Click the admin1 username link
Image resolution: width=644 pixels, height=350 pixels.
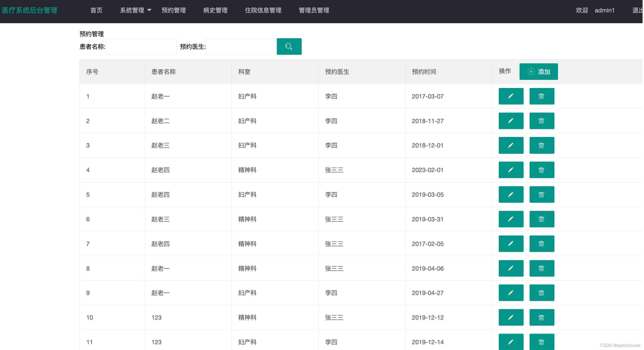604,10
